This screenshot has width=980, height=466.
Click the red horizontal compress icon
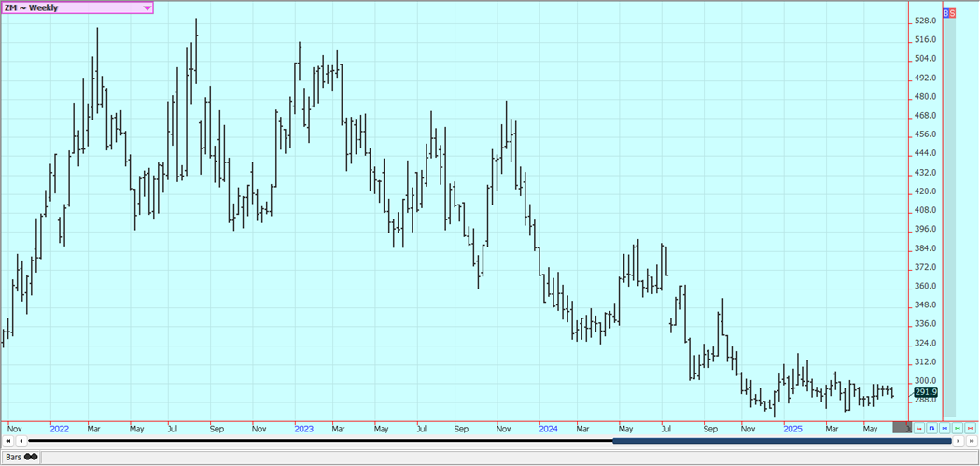pos(970,429)
